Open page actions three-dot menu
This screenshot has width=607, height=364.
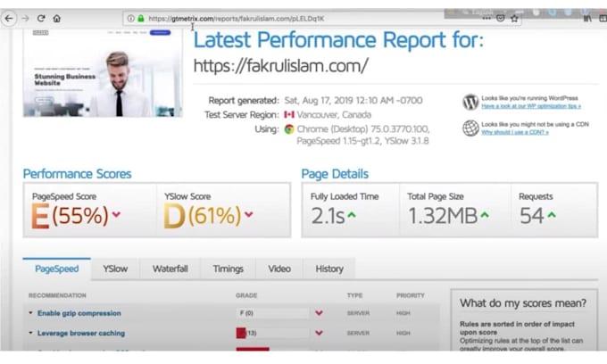(486, 18)
